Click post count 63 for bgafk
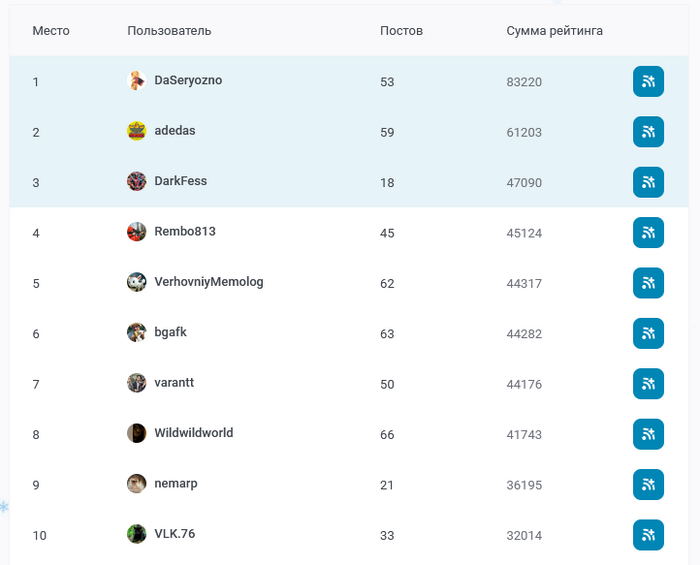700x565 pixels. [387, 334]
